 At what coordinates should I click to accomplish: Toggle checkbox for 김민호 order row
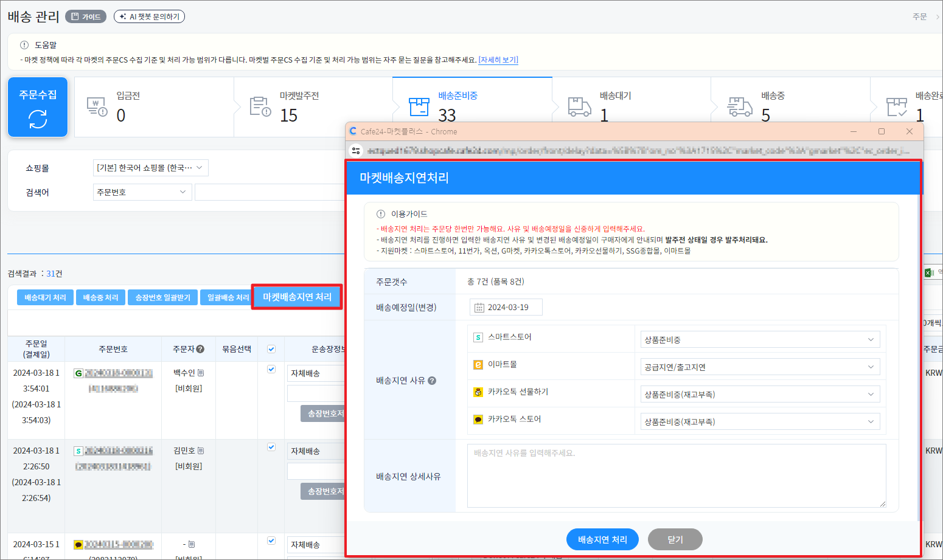tap(271, 447)
